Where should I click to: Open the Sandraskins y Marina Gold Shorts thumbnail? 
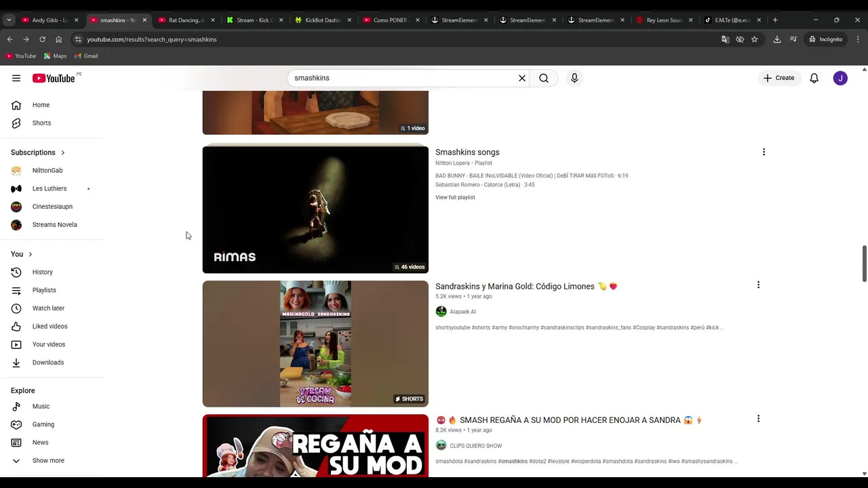click(315, 344)
